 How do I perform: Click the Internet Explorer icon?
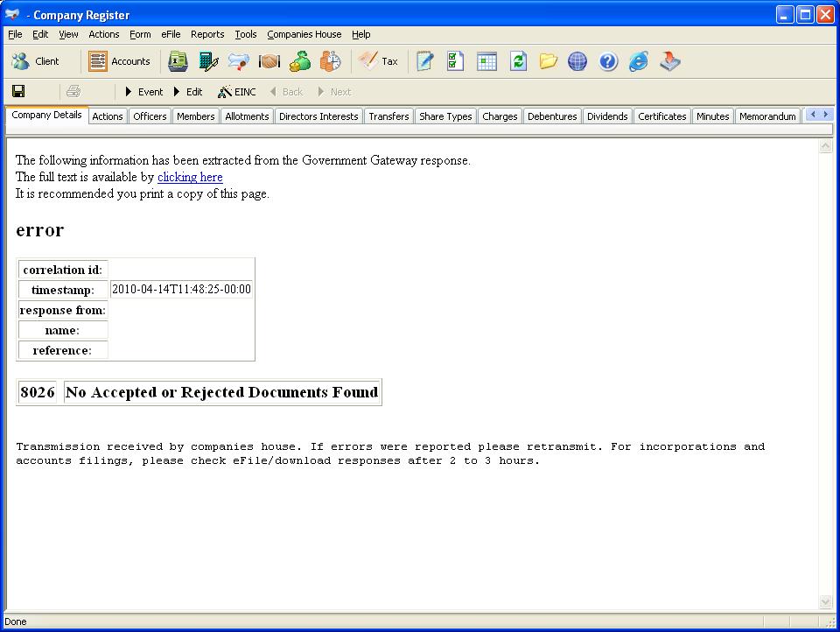[x=639, y=61]
